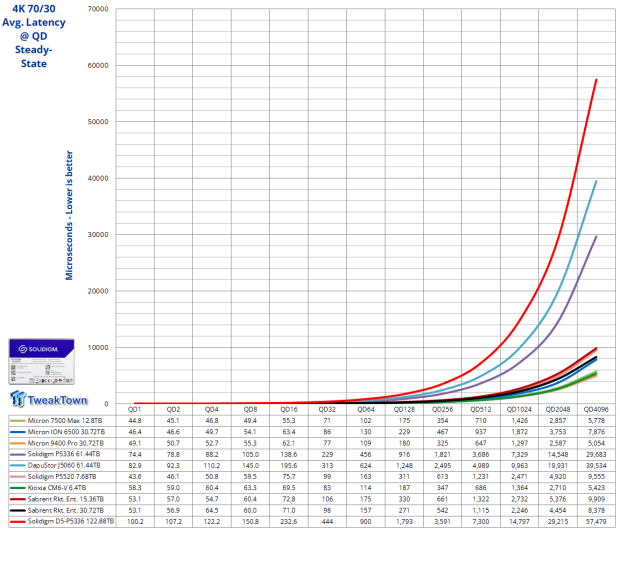This screenshot has width=620, height=568.
Task: Click the Solidigm SSD product thumbnail
Action: [42, 362]
